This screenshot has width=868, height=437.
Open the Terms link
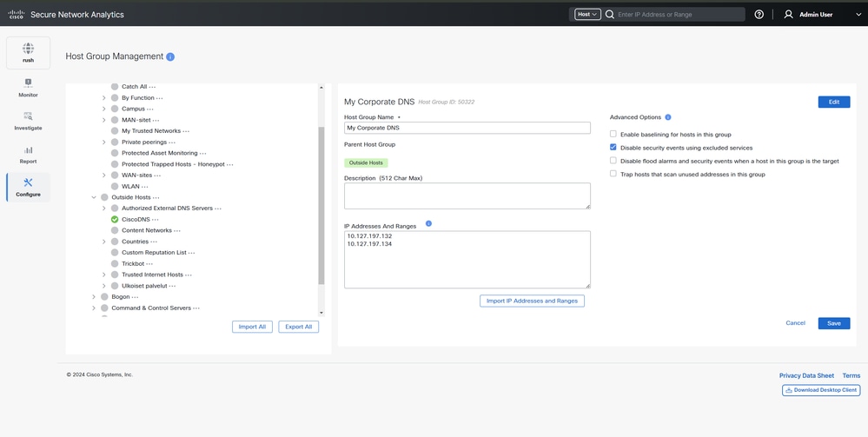coord(851,375)
